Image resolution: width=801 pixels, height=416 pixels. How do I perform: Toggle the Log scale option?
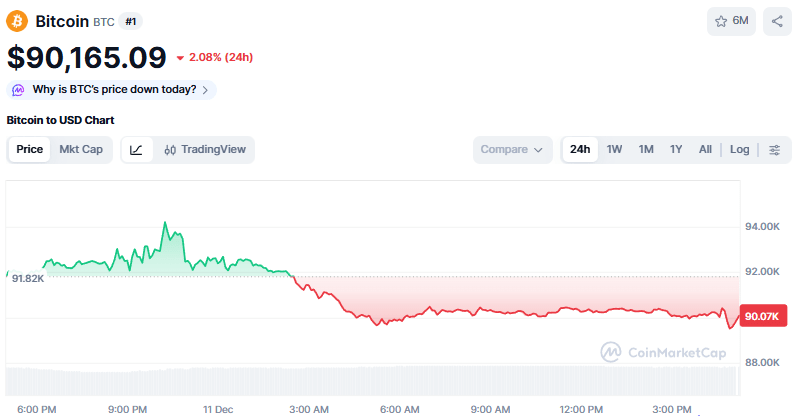739,150
